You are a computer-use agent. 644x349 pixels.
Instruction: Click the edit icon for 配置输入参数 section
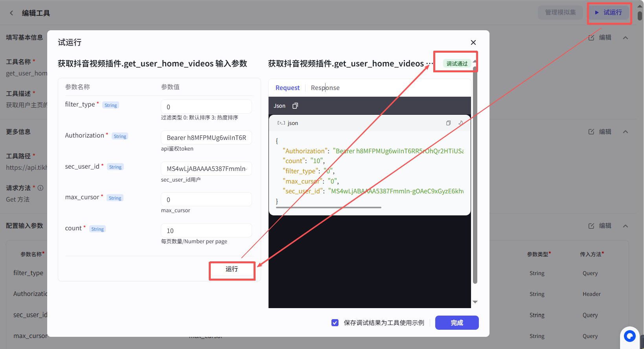coord(591,226)
